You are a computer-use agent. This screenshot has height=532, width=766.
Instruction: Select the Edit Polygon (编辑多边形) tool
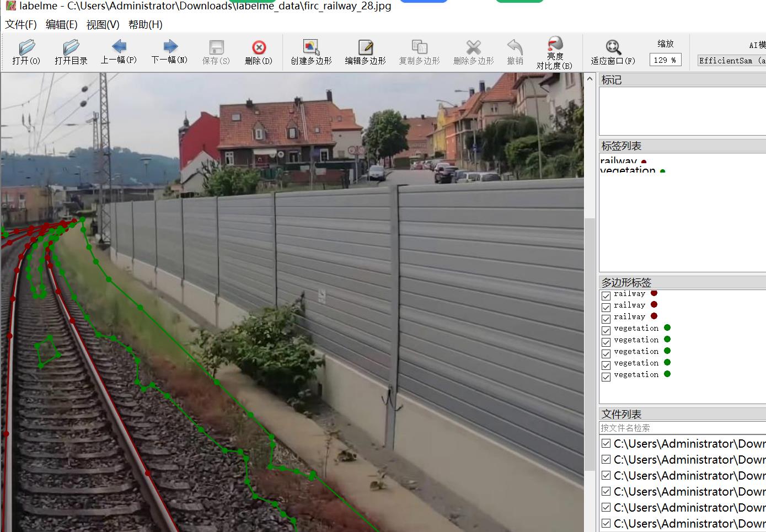(365, 52)
